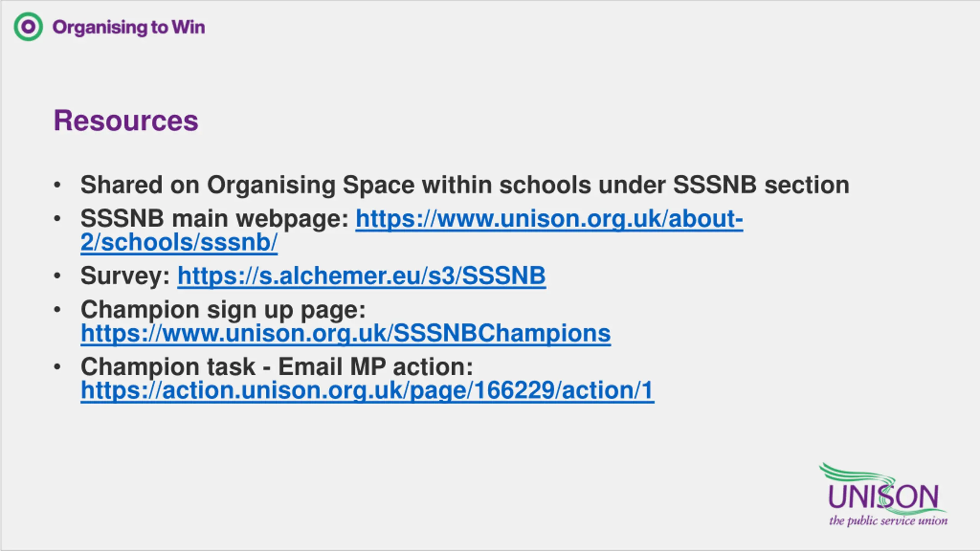Click the bullet before 'Champion sign up'
Viewport: 980px width, 551px height.
coord(57,309)
